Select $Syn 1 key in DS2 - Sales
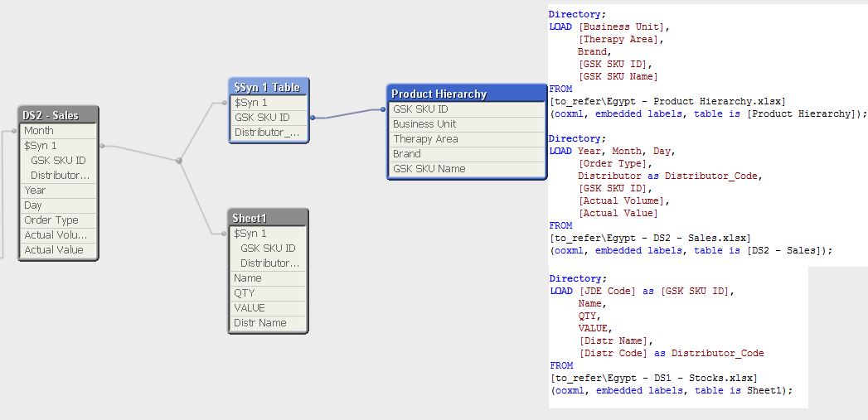This screenshot has height=420, width=868. (41, 146)
